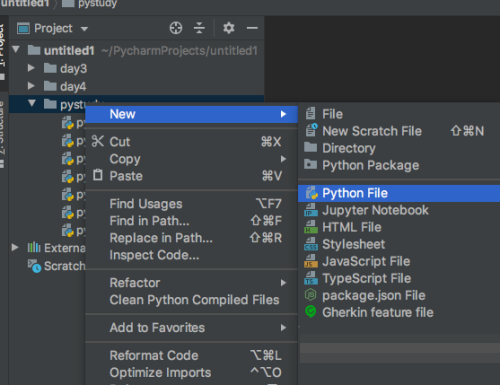Choose Paste from context menu

tap(191, 176)
